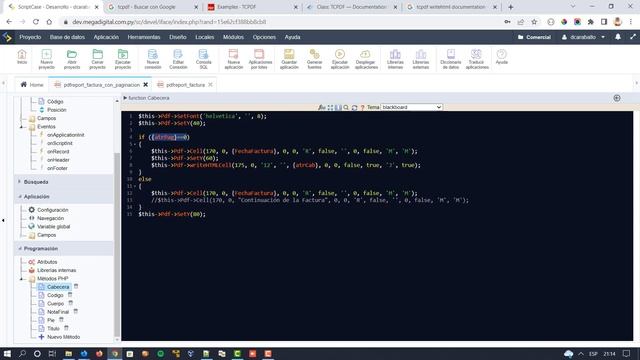Click the taskbar search icon
The image size is (640, 360).
(x=22, y=353)
